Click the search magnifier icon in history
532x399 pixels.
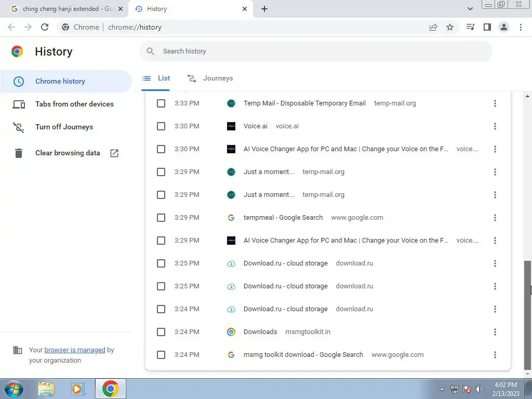[150, 51]
